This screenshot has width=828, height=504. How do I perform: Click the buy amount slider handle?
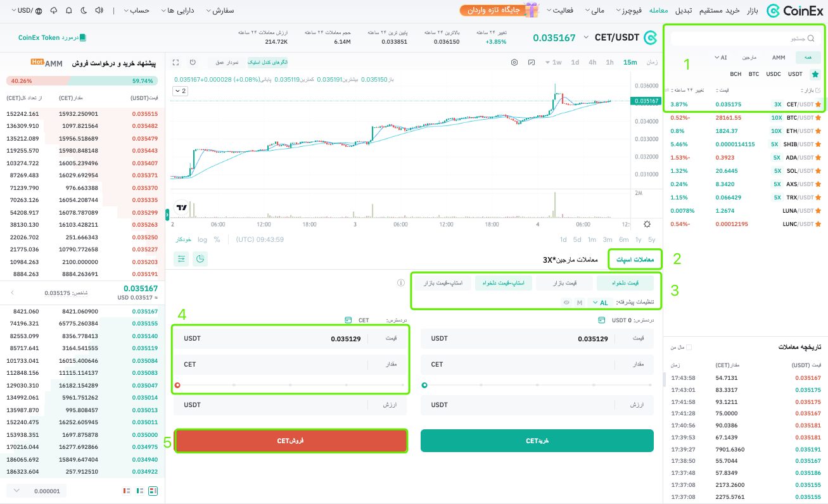coord(424,385)
